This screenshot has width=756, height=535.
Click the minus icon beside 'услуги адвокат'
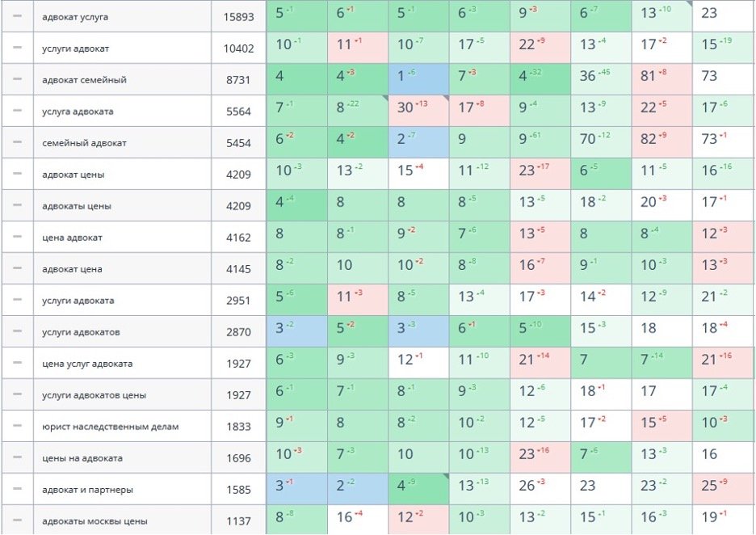pos(17,48)
